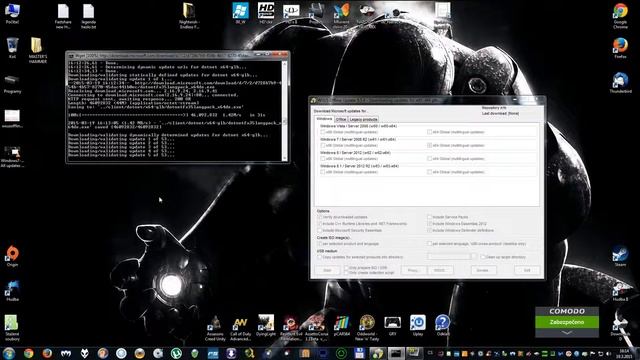The width and height of the screenshot is (640, 360).
Task: Click the USB target directory field
Action: 449,257
